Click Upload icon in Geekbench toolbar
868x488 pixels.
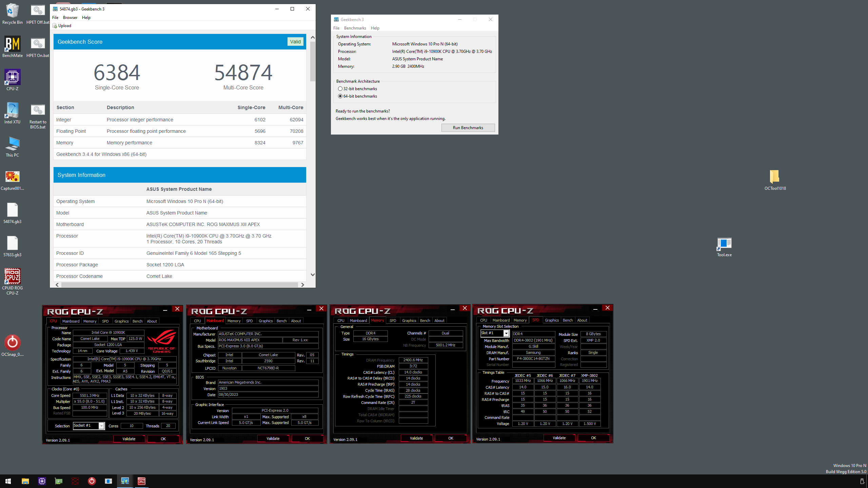[x=55, y=26]
